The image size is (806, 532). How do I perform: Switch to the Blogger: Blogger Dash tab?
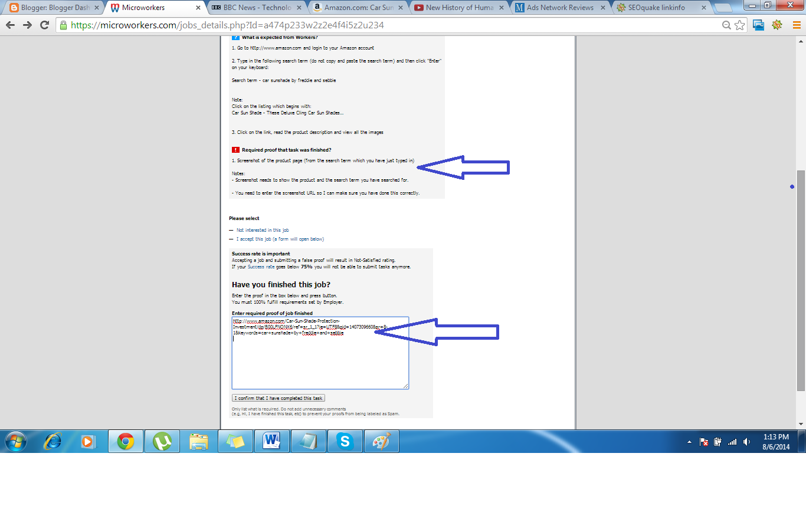point(55,8)
